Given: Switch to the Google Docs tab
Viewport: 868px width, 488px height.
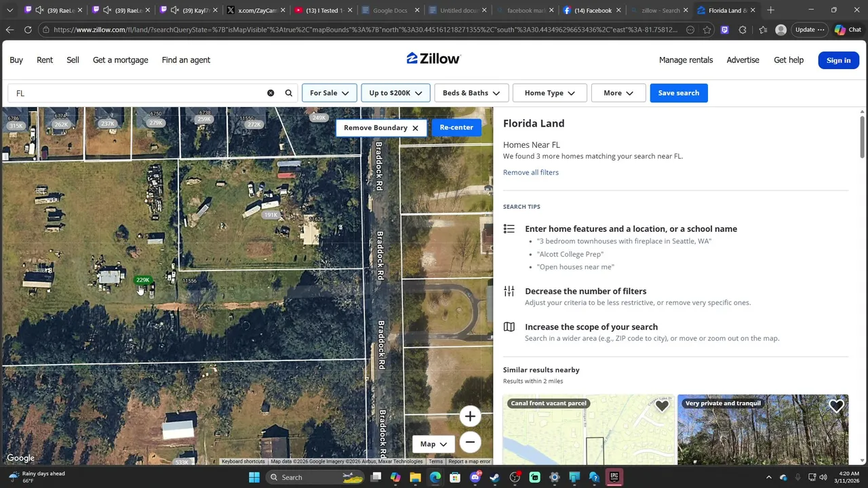Looking at the screenshot, I should click(x=391, y=10).
